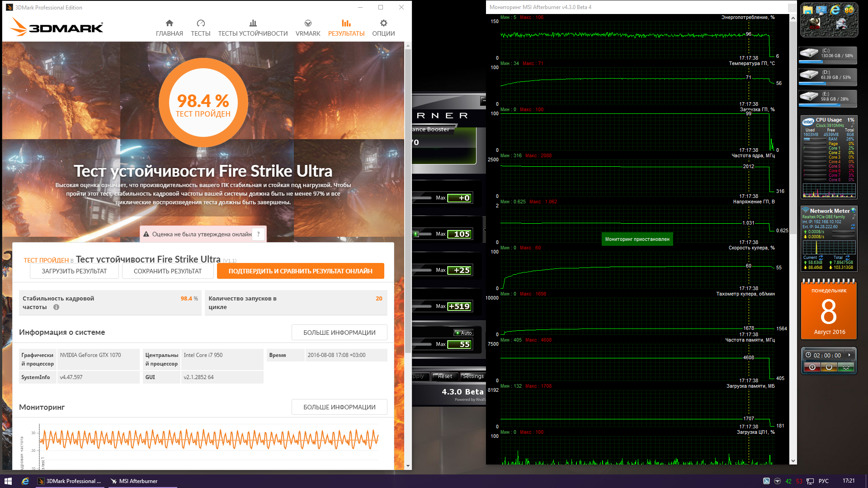Expand timer options with the arrow next to 02:00:00
Image resolution: width=868 pixels, height=488 pixels.
point(849,355)
